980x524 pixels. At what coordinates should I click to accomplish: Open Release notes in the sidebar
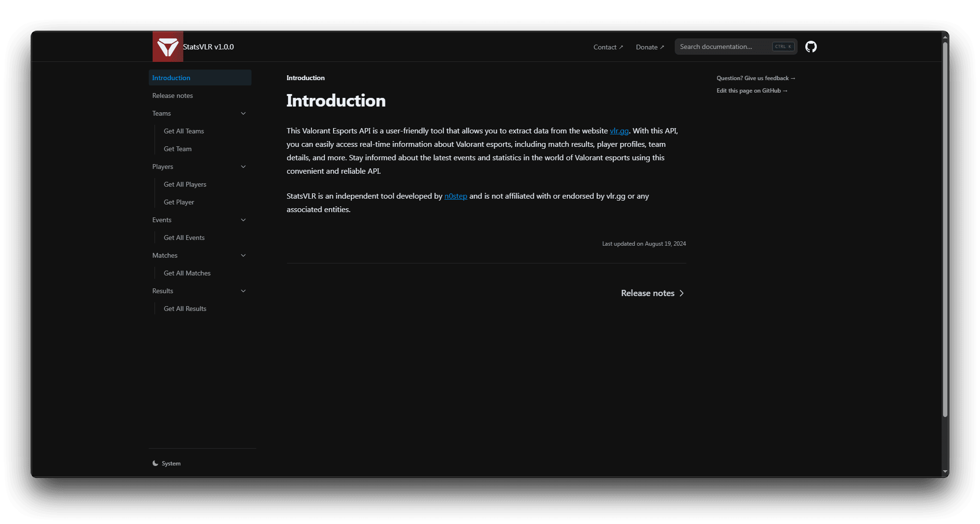point(200,95)
